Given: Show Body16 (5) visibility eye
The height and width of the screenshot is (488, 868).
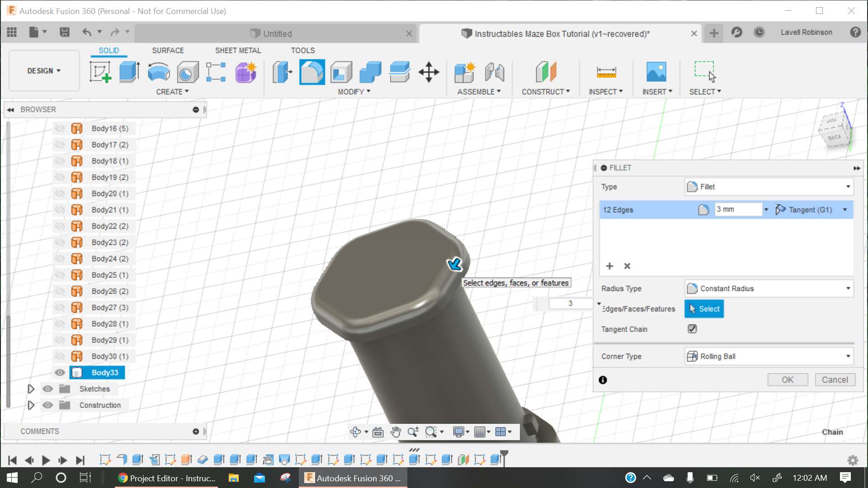Looking at the screenshot, I should pos(60,129).
